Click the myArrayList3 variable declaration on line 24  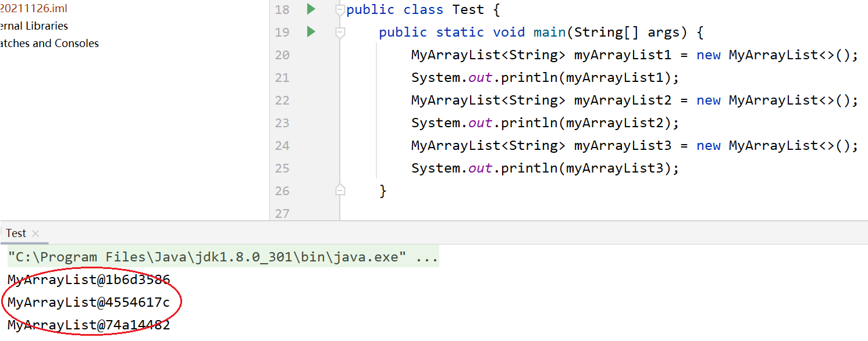(623, 146)
